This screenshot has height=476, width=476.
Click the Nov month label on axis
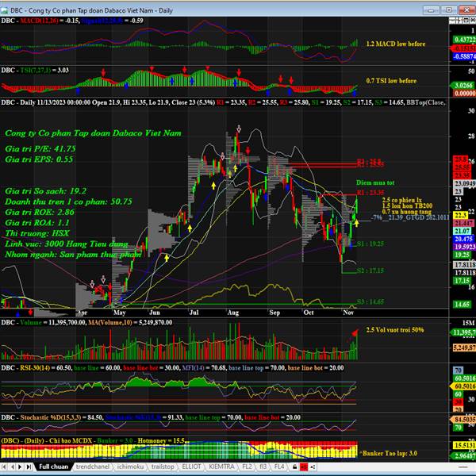(x=348, y=313)
